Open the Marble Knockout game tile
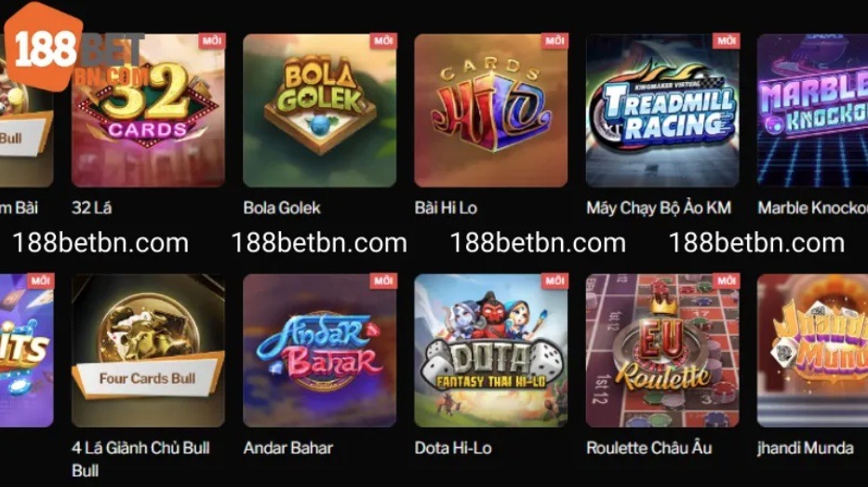Image resolution: width=868 pixels, height=487 pixels. (812, 110)
